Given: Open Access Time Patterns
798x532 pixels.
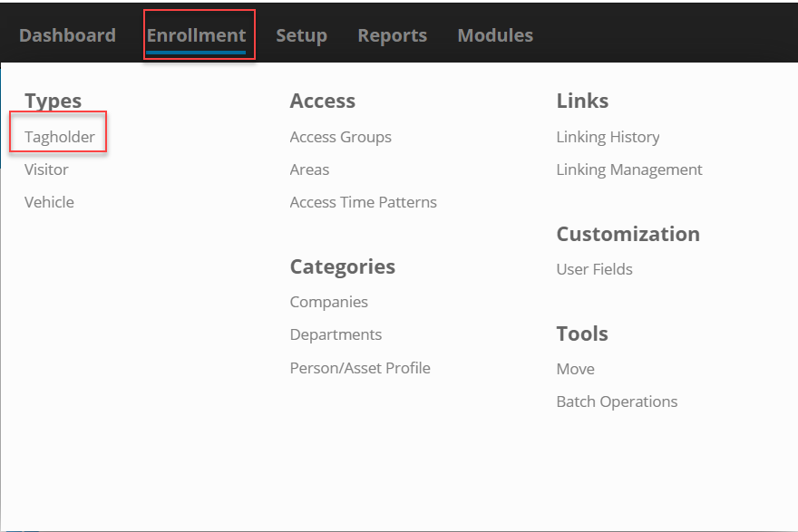Looking at the screenshot, I should pos(364,202).
